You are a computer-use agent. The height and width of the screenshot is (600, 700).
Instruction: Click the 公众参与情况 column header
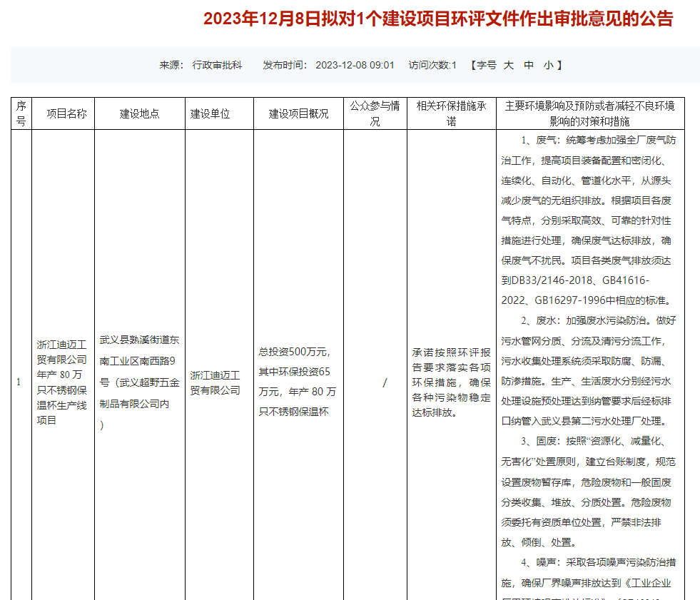pyautogui.click(x=375, y=113)
